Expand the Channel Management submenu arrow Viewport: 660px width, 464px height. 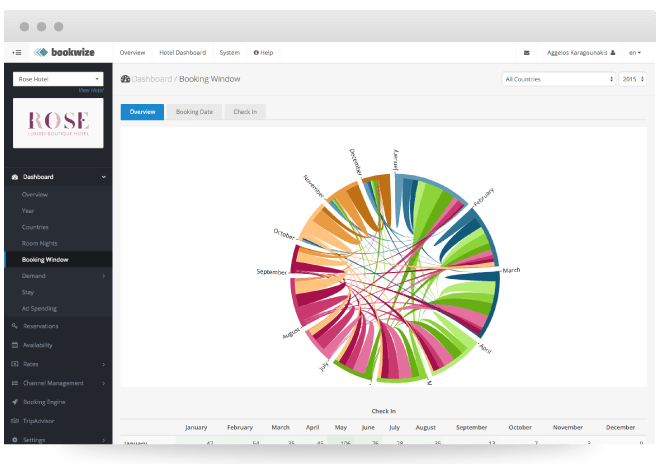[104, 383]
